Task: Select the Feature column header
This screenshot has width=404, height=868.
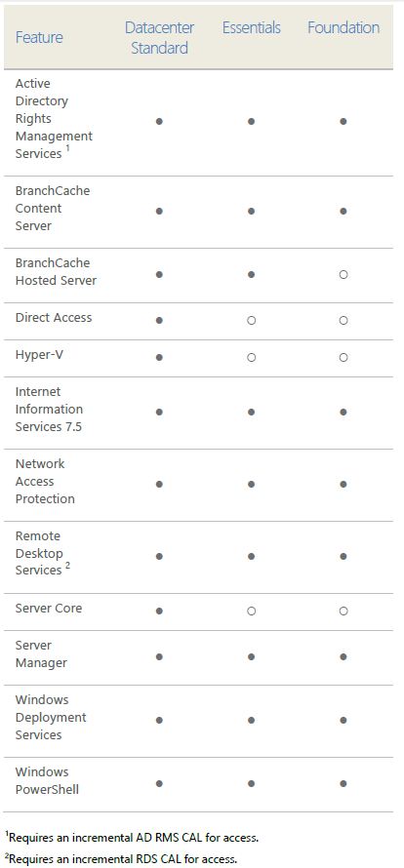Action: pyautogui.click(x=39, y=38)
